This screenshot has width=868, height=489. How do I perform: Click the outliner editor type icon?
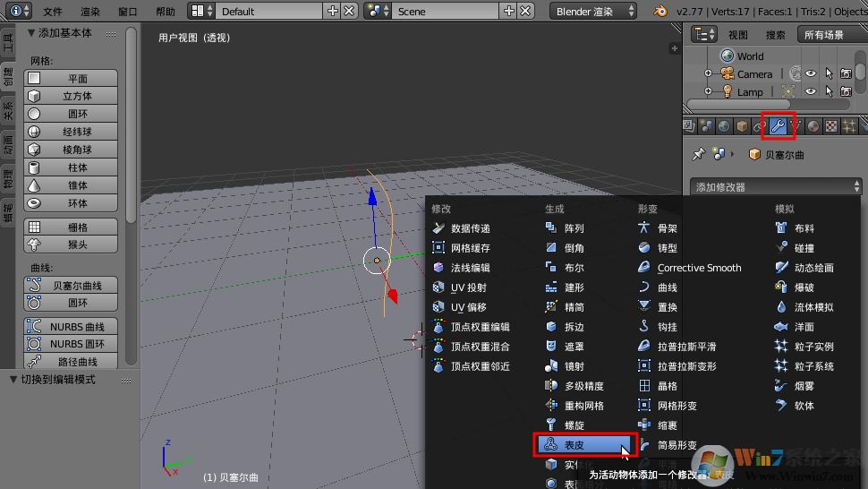[704, 34]
